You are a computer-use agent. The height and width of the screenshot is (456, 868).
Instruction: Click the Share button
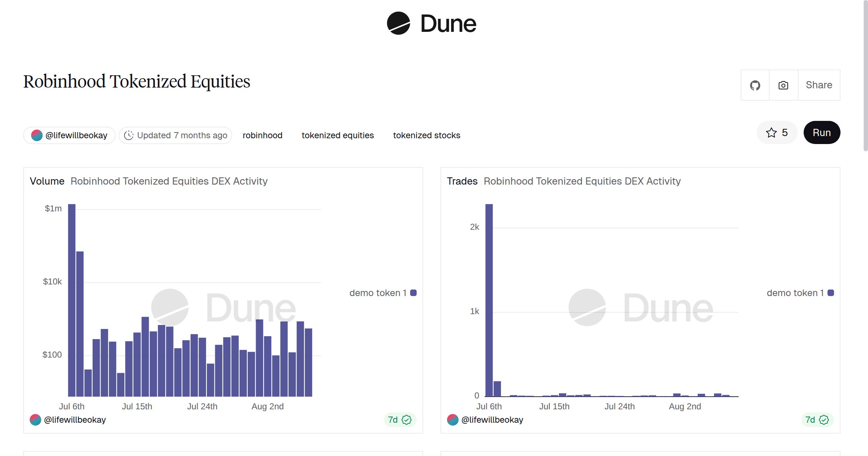tap(819, 85)
